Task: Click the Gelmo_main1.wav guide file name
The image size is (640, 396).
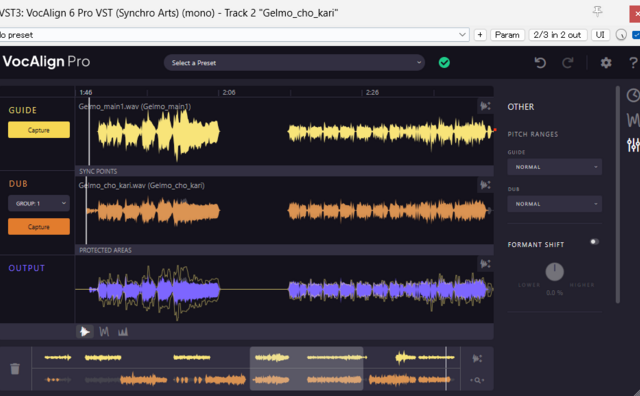Action: point(135,107)
